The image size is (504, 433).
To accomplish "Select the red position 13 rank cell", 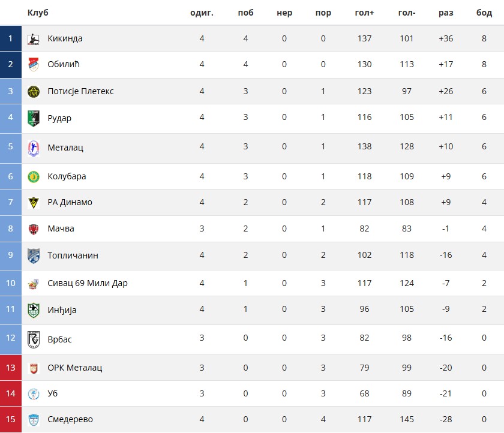I will [11, 368].
